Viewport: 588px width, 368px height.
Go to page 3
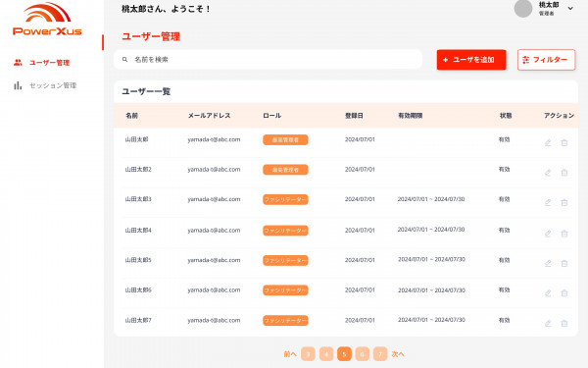coord(309,354)
